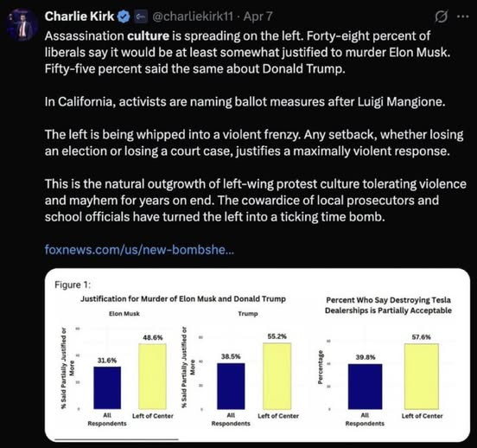The image size is (477, 448).
Task: Open the Grok explain-post icon
Action: [x=441, y=16]
